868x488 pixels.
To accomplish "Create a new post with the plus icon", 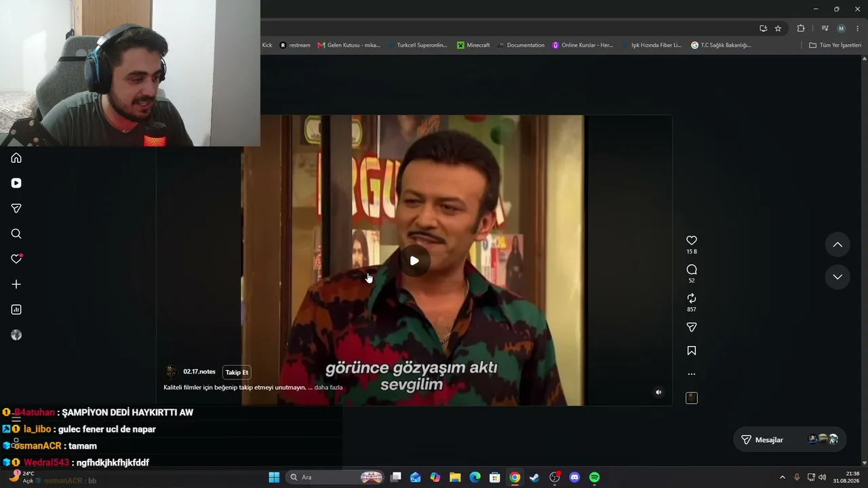I will 16,284.
